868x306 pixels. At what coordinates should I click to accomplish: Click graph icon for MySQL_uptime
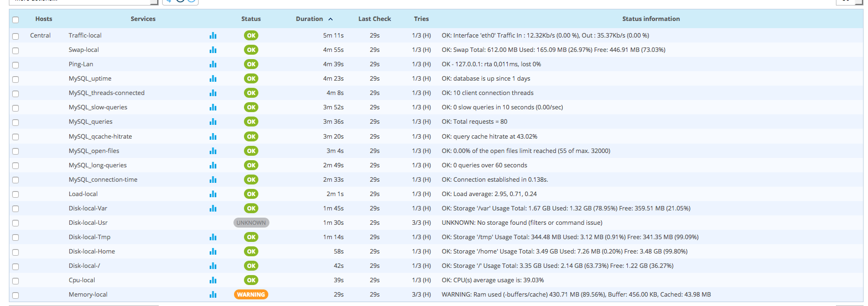point(213,78)
